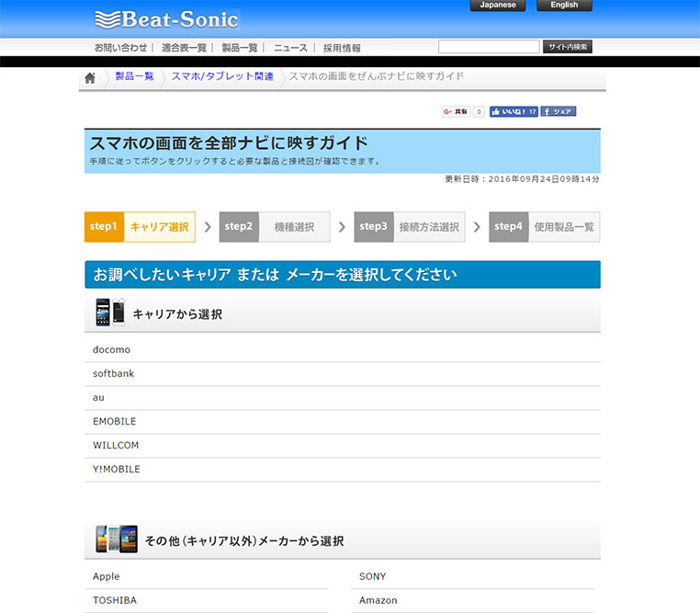Screen dimensions: 700x613
Task: Choose the Y!MOBILE carrier
Action: (x=343, y=470)
